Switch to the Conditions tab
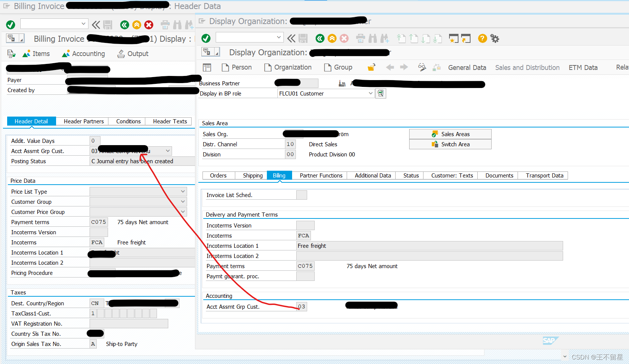The height and width of the screenshot is (364, 629). pyautogui.click(x=128, y=121)
